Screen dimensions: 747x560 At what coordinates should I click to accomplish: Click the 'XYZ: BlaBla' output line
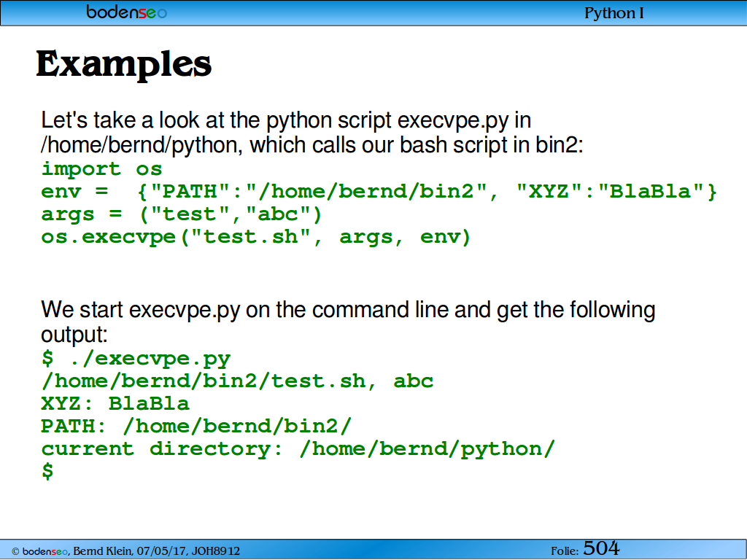tap(115, 404)
